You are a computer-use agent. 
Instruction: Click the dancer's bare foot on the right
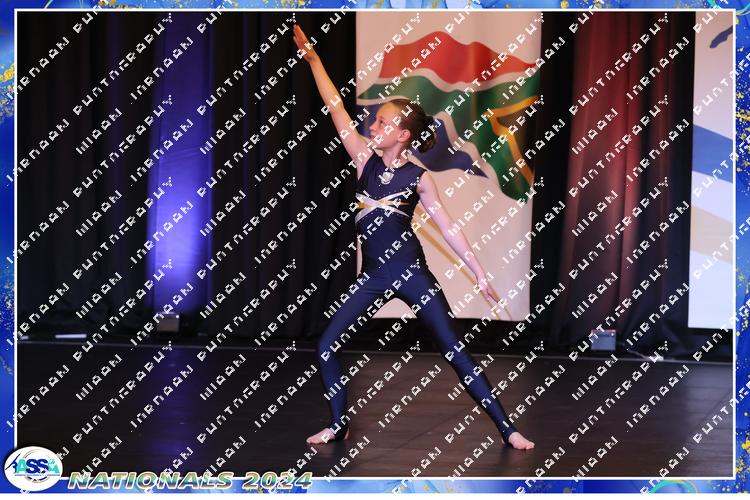pos(519,440)
